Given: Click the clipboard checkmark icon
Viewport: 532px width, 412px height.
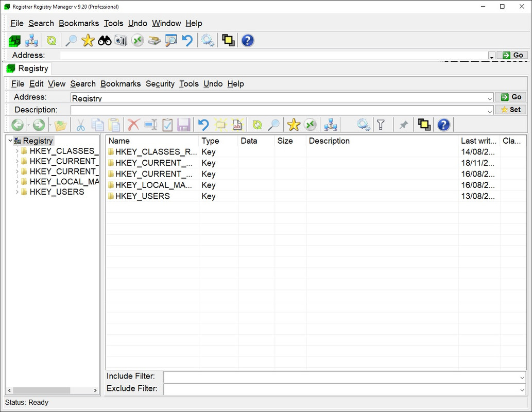Looking at the screenshot, I should point(167,125).
